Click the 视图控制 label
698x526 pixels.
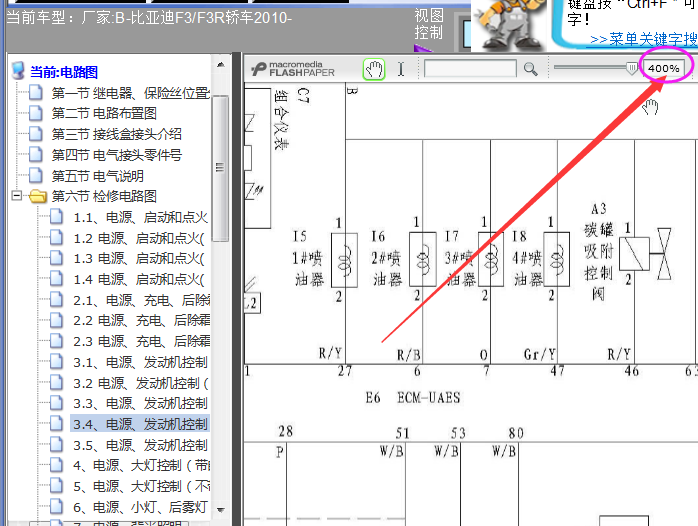coord(429,24)
